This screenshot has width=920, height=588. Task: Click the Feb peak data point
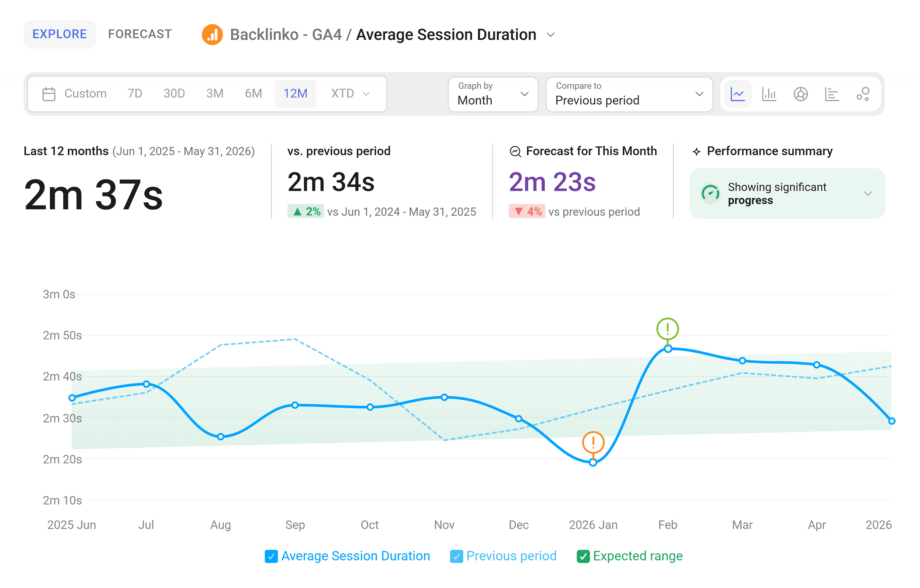pyautogui.click(x=668, y=349)
